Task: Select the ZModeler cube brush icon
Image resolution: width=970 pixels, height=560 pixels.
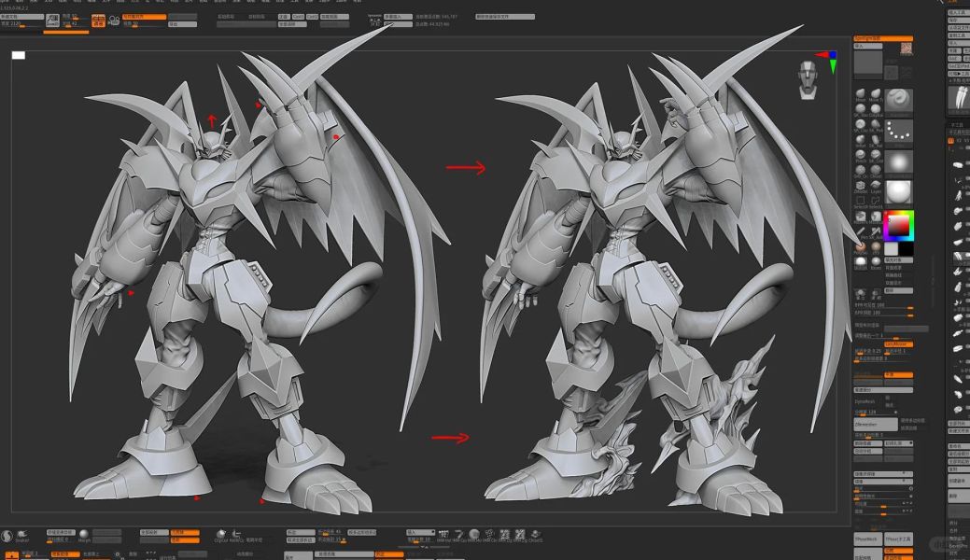Action: (x=861, y=187)
